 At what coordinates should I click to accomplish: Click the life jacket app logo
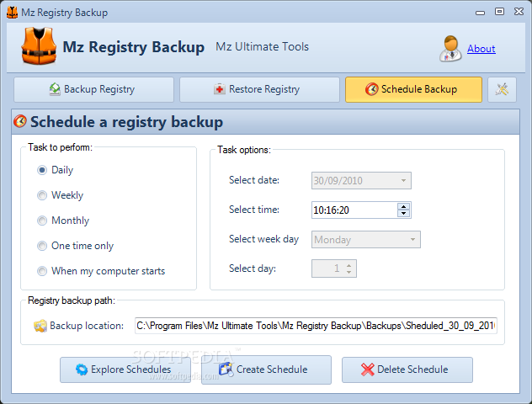click(39, 46)
